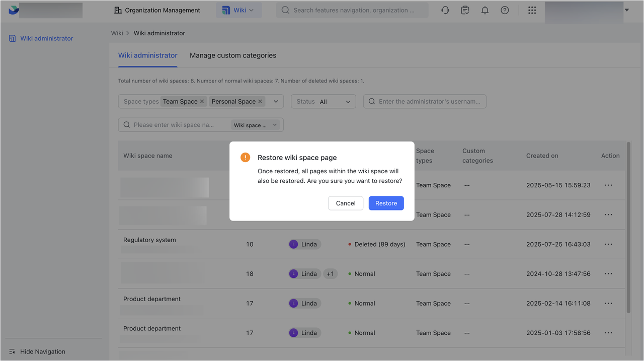Remove the Personal Space filter tag
This screenshot has width=644, height=361.
[x=260, y=101]
